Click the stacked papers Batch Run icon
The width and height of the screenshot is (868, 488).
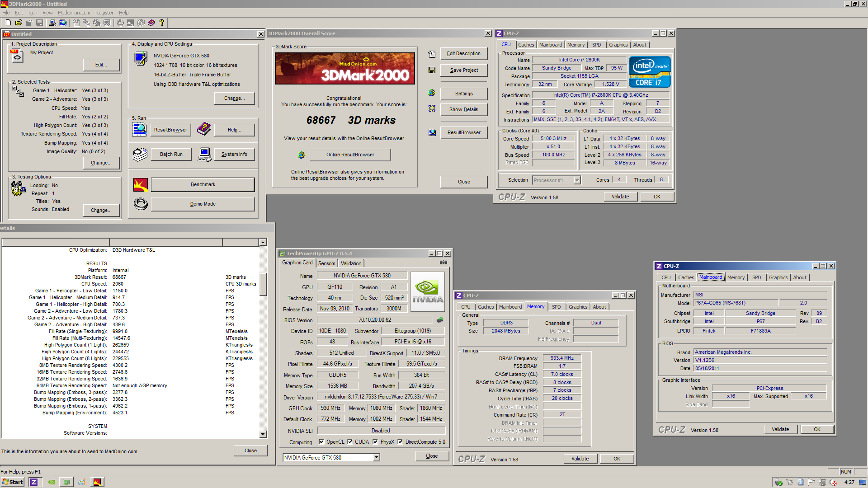click(140, 155)
